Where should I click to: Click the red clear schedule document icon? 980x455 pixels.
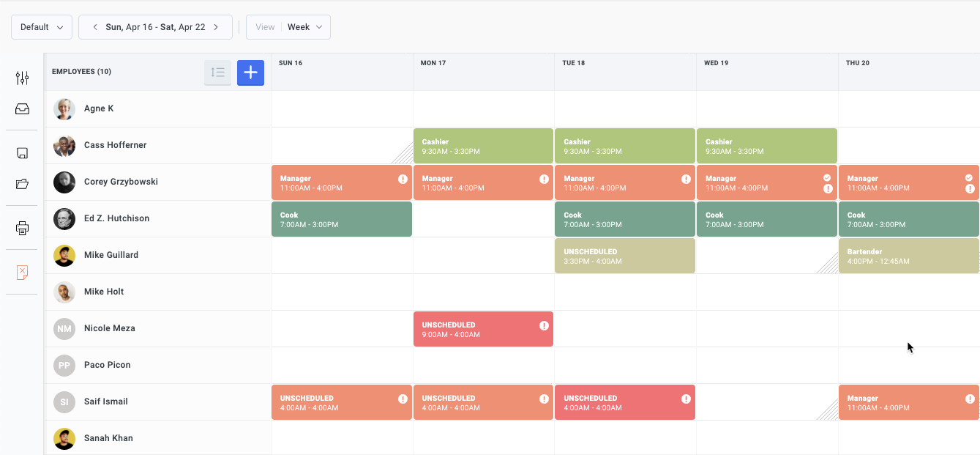22,273
